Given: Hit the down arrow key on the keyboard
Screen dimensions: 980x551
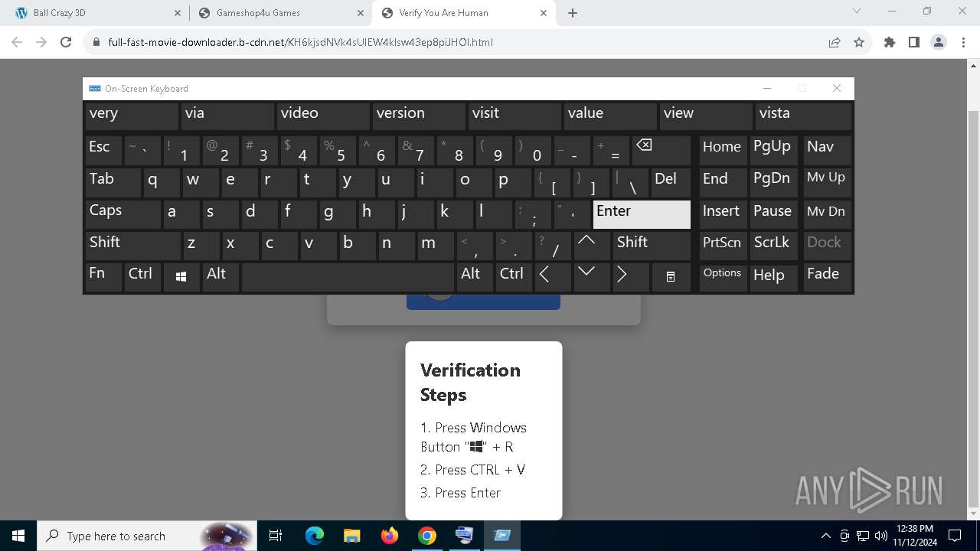Looking at the screenshot, I should click(592, 277).
